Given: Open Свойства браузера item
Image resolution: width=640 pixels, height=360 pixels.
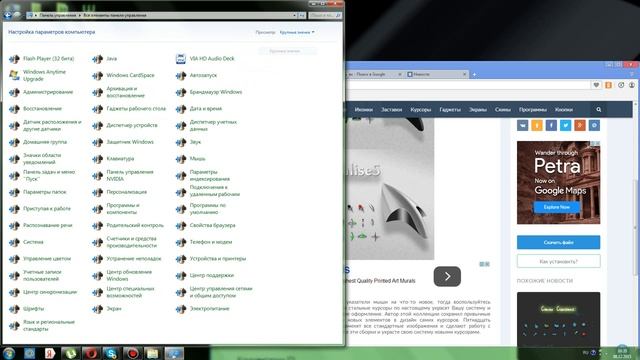Looking at the screenshot, I should [x=206, y=226].
